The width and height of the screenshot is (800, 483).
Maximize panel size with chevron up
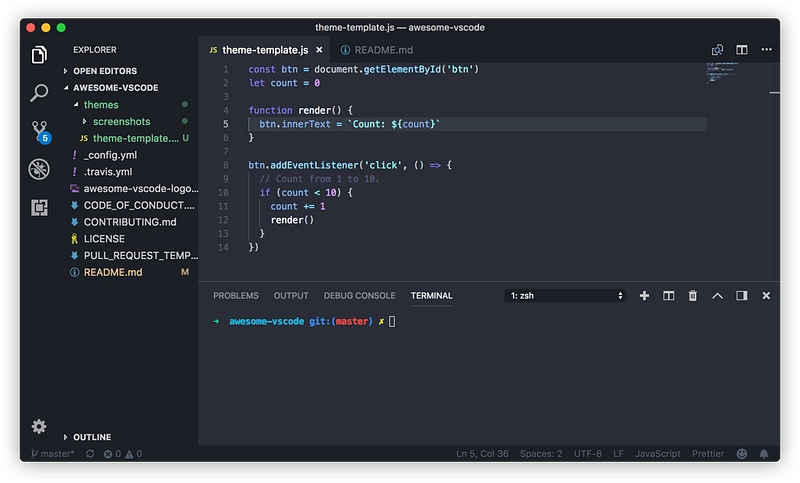click(x=717, y=296)
